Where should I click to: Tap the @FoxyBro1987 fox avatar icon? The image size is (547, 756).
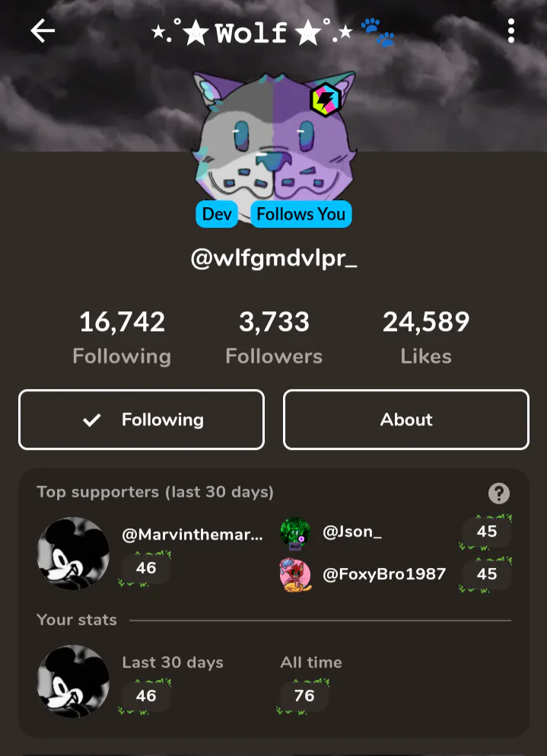coord(295,576)
